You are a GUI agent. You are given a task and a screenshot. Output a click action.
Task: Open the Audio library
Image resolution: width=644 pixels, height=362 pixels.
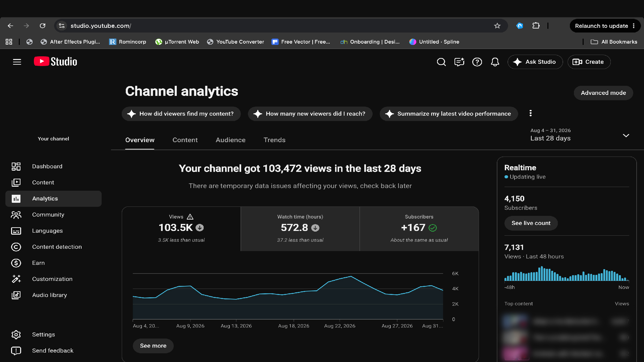[53, 295]
